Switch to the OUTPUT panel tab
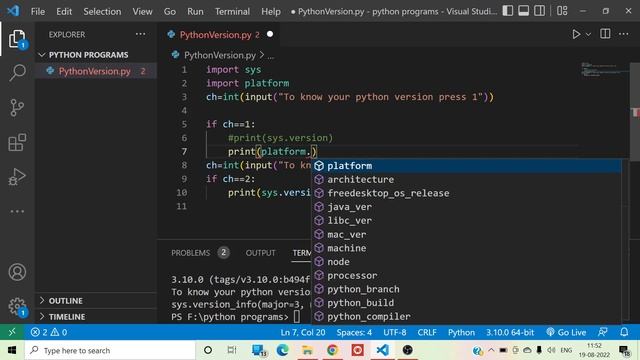The image size is (640, 360). [260, 253]
